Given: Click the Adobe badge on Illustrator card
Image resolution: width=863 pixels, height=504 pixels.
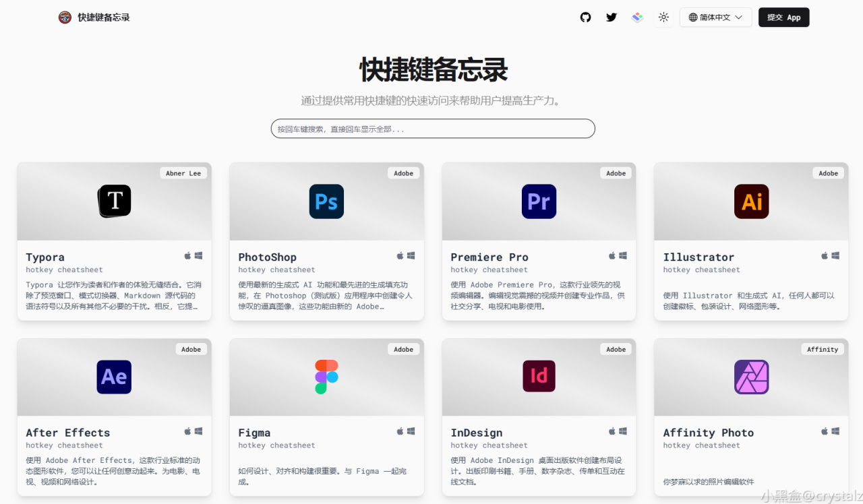Looking at the screenshot, I should pyautogui.click(x=829, y=173).
